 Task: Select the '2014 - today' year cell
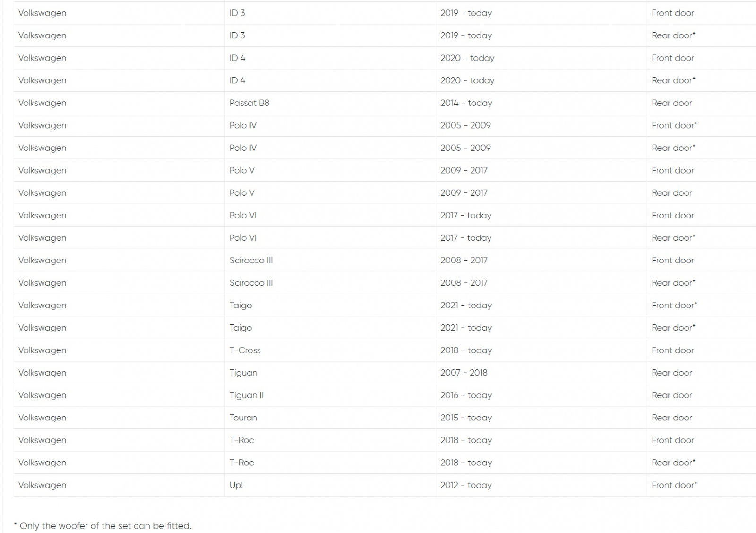[x=466, y=103]
